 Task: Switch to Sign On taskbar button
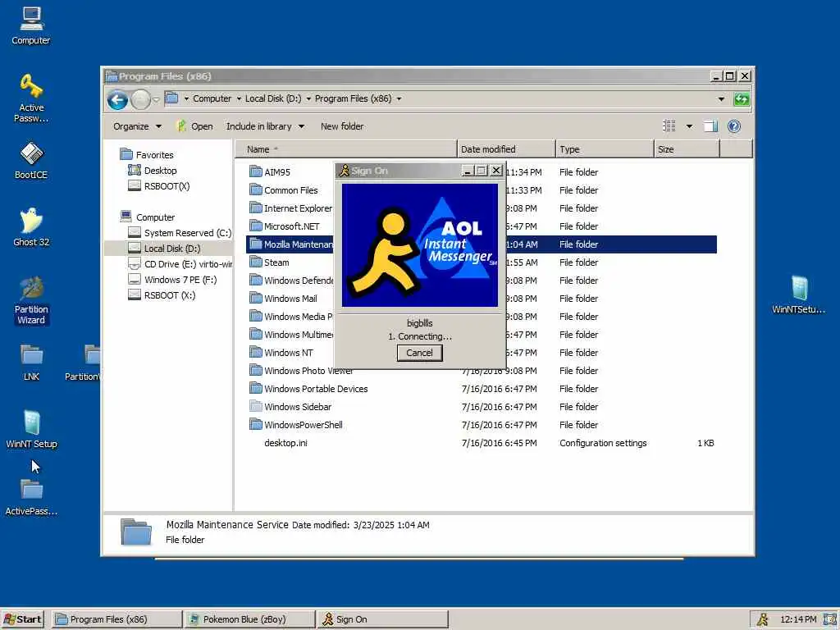[382, 619]
